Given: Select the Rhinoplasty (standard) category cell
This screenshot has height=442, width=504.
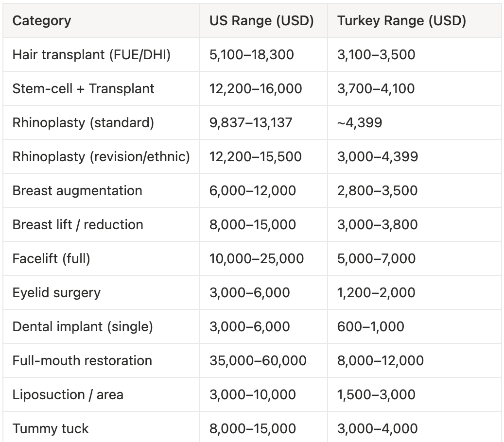Looking at the screenshot, I should pyautogui.click(x=83, y=122).
